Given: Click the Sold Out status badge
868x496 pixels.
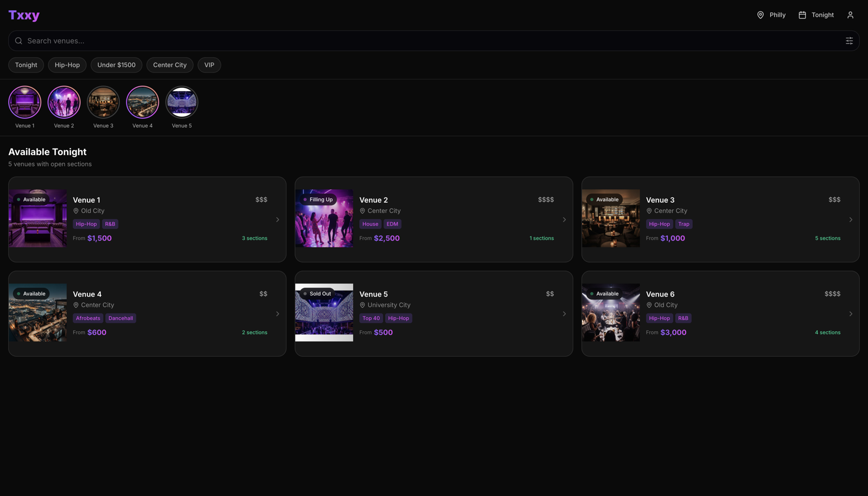Looking at the screenshot, I should coord(317,294).
